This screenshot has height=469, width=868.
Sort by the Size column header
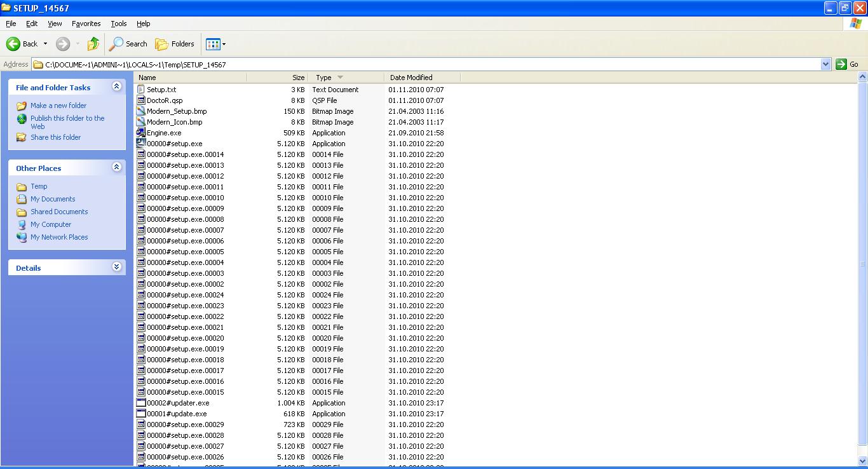click(x=276, y=78)
